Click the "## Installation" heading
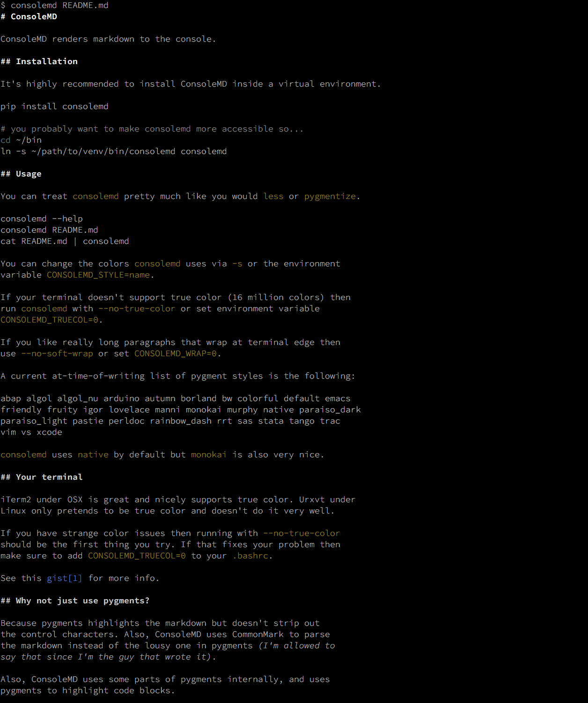The height and width of the screenshot is (703, 588). click(x=39, y=61)
